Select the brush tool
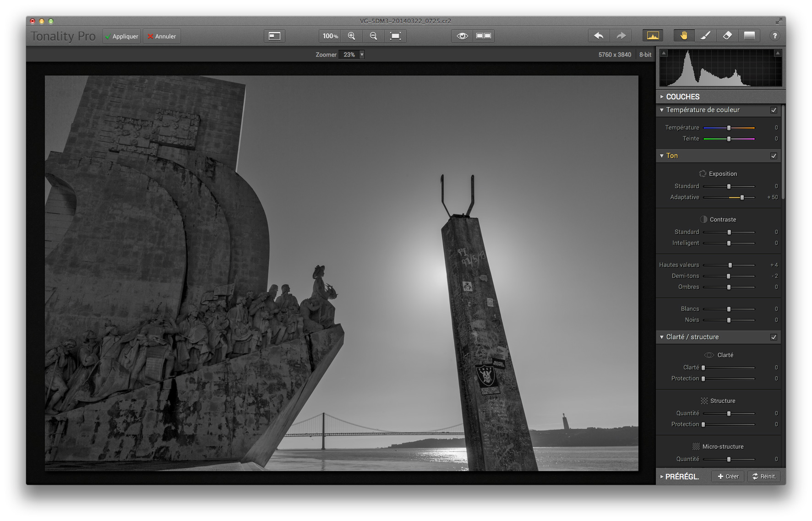 point(706,36)
